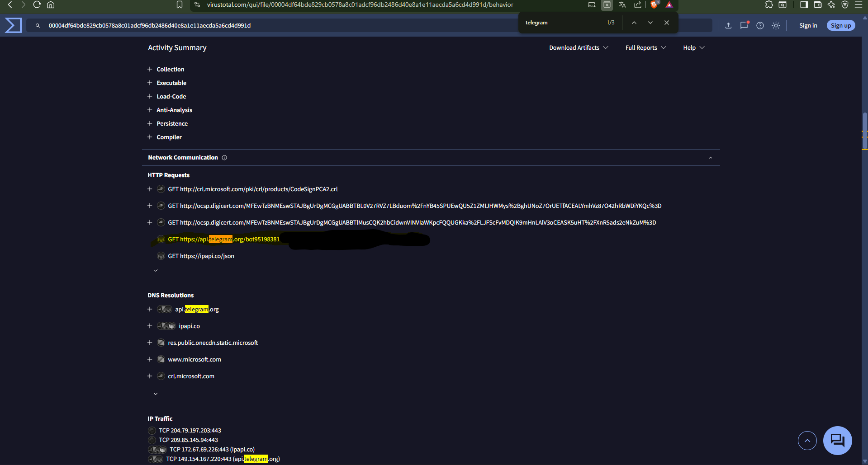This screenshot has height=465, width=868.
Task: Go to previous find result arrow
Action: coord(634,23)
